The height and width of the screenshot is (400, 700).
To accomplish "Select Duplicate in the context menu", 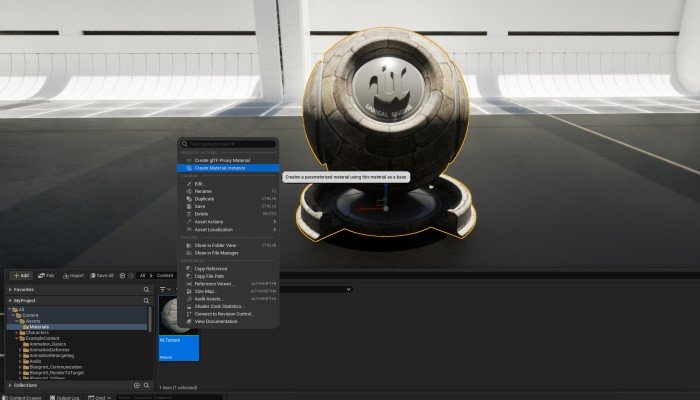I will (228, 199).
